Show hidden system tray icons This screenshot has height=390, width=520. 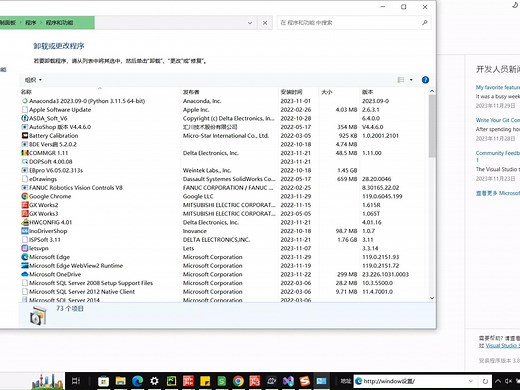(x=498, y=381)
